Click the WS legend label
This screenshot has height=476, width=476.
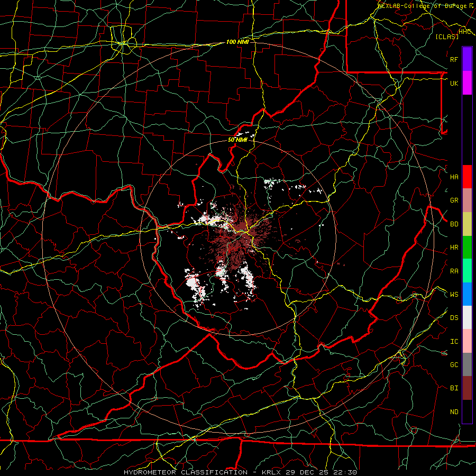click(454, 295)
